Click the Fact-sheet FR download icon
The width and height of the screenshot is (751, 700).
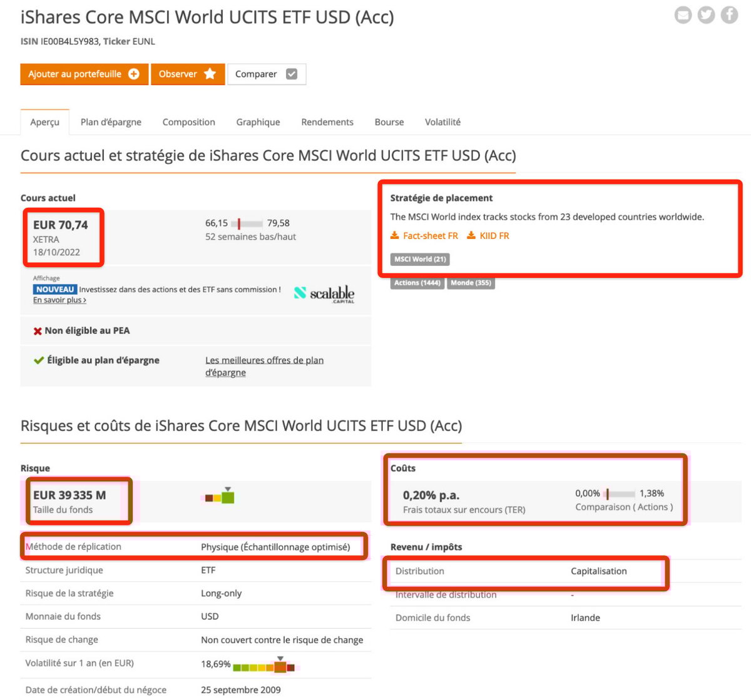click(x=395, y=236)
